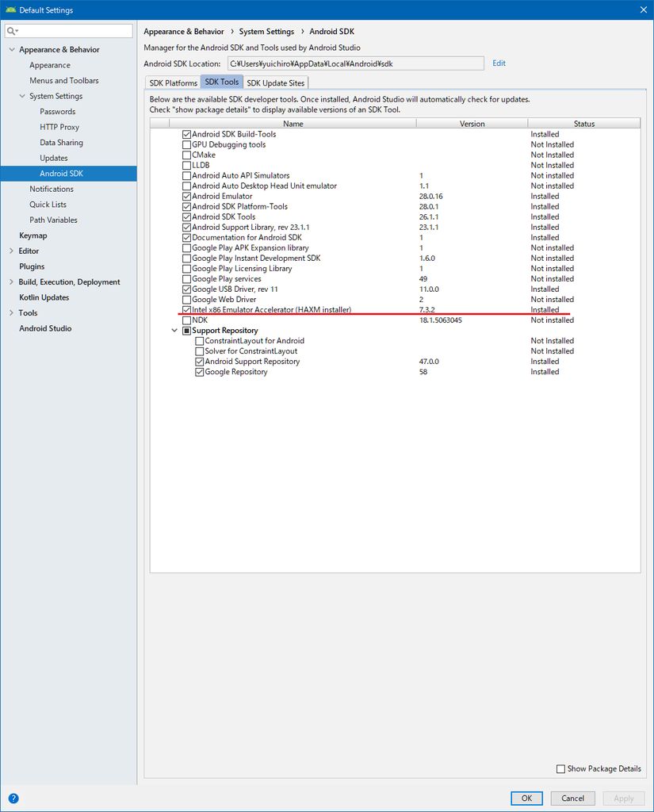Screen dimensions: 654x812
Task: Toggle Android Support Repository checkbox
Action: [199, 362]
